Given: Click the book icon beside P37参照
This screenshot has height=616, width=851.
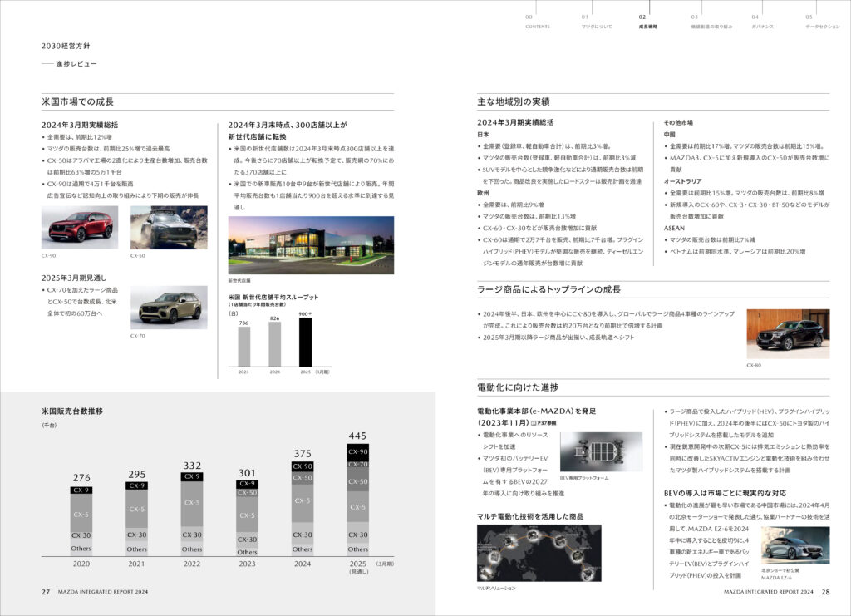Looking at the screenshot, I should point(534,423).
